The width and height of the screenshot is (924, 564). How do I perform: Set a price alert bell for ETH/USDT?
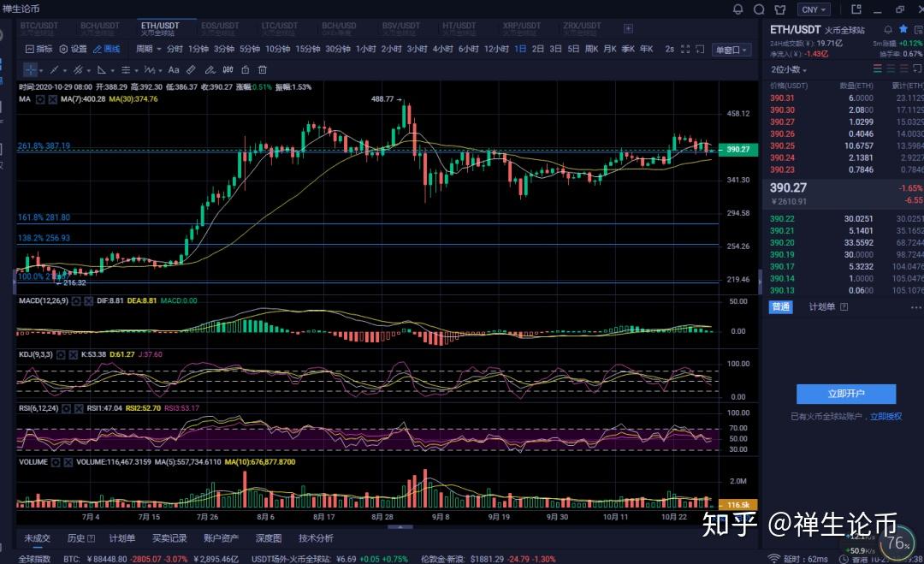coord(888,29)
